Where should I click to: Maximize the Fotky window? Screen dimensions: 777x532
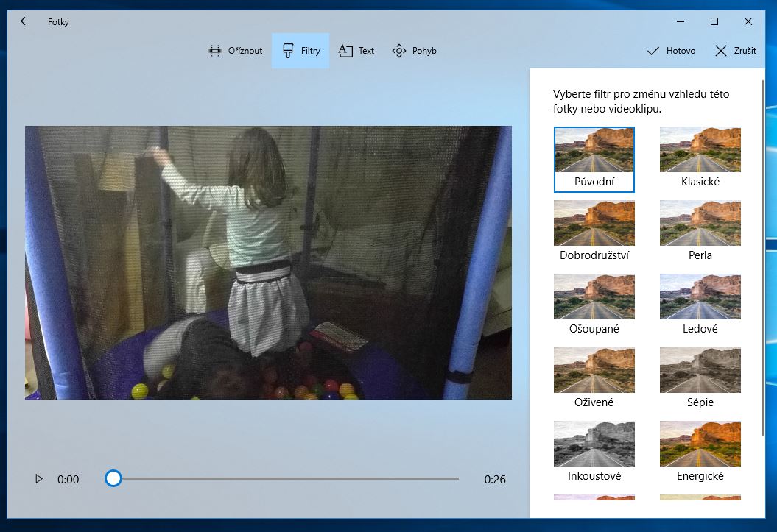(x=714, y=21)
